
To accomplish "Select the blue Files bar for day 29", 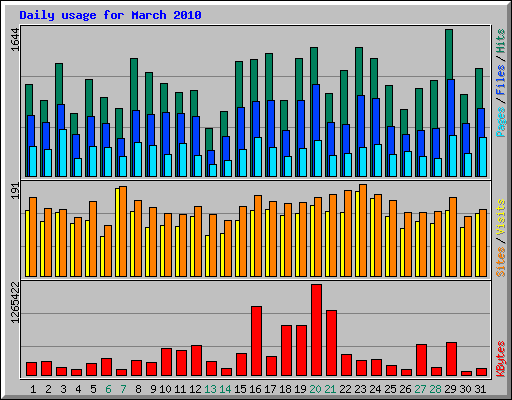I will 451,107.
